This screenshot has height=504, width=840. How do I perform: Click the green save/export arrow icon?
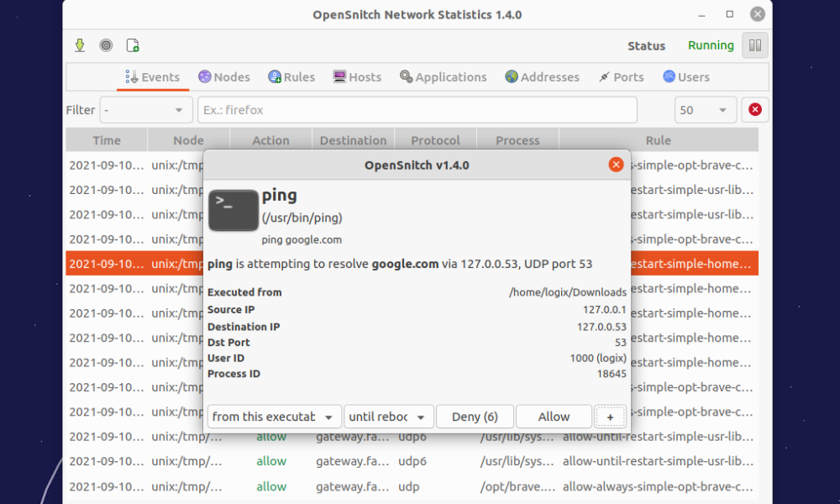pyautogui.click(x=80, y=45)
